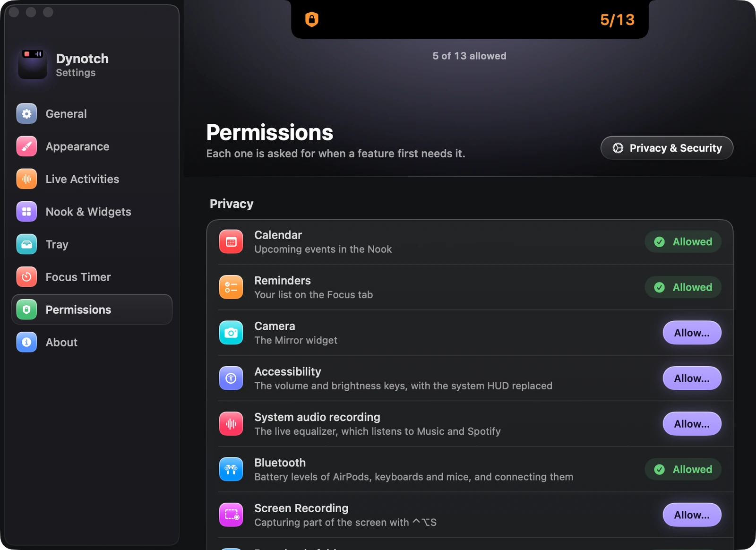Image resolution: width=756 pixels, height=550 pixels.
Task: Click the Calendar Allowed status badge
Action: (x=683, y=242)
